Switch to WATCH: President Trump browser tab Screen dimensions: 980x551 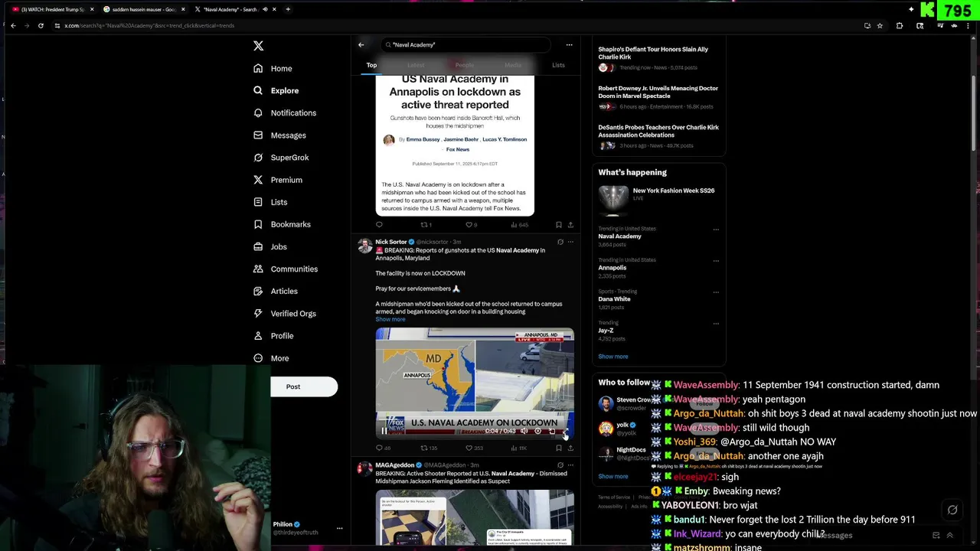click(x=52, y=9)
